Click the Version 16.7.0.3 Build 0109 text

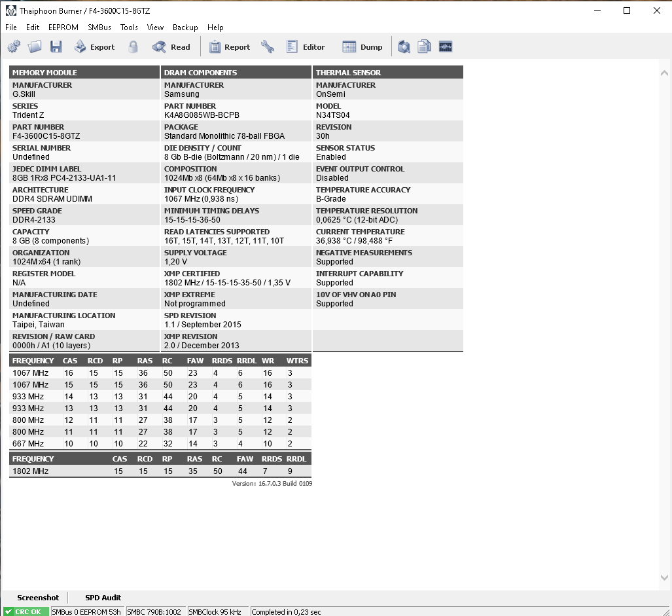[272, 483]
